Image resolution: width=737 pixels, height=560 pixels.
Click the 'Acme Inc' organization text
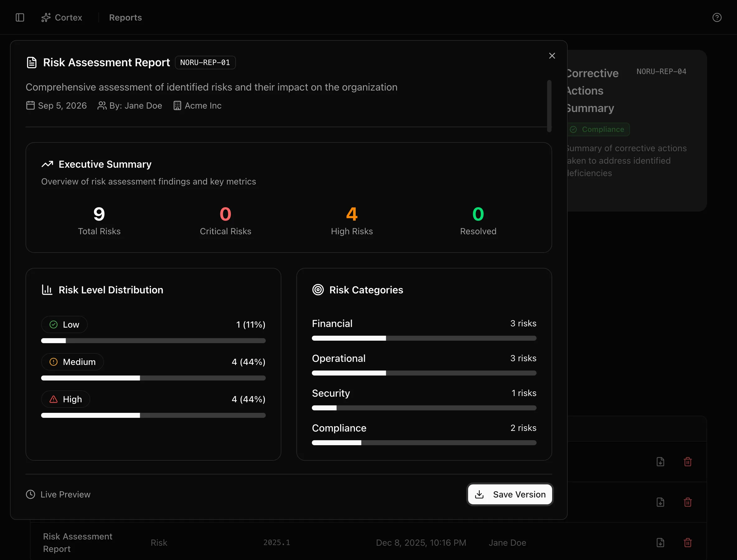[x=203, y=105]
